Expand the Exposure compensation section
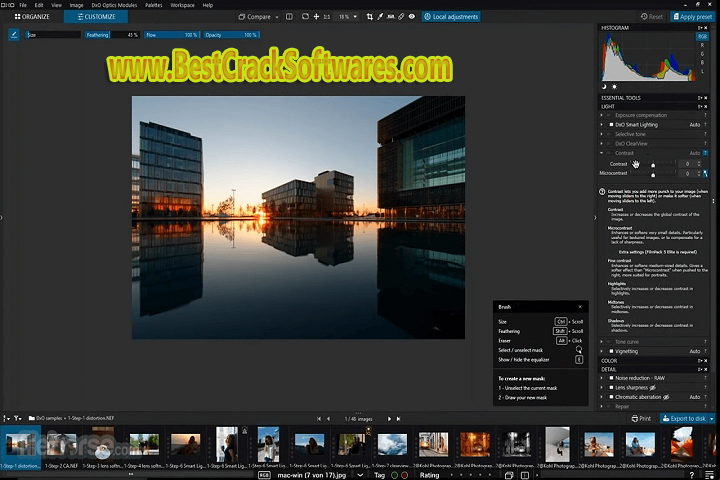Screen dimensions: 720x480 [x=602, y=115]
